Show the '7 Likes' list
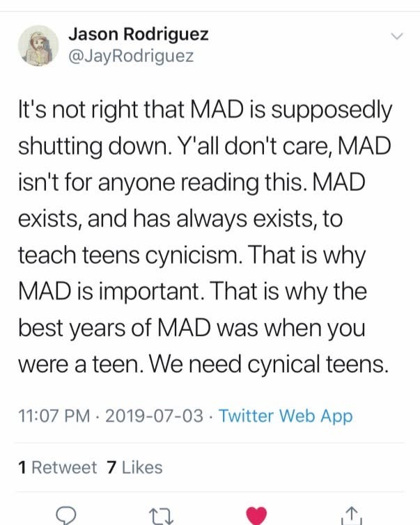 coord(134,467)
